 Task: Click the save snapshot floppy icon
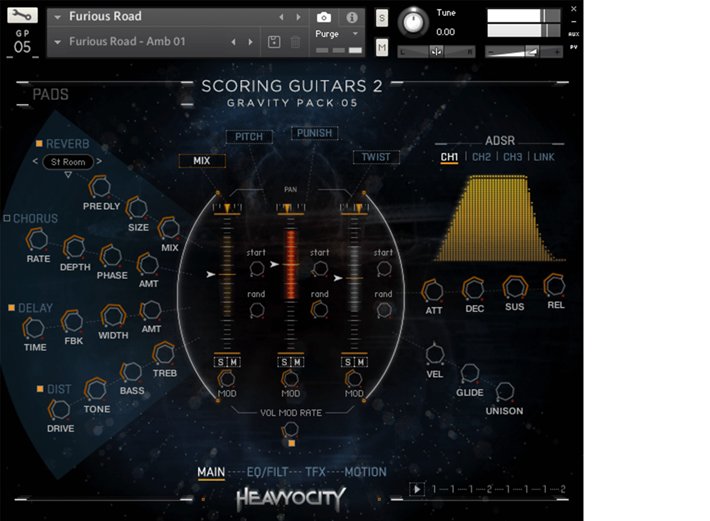pos(274,42)
